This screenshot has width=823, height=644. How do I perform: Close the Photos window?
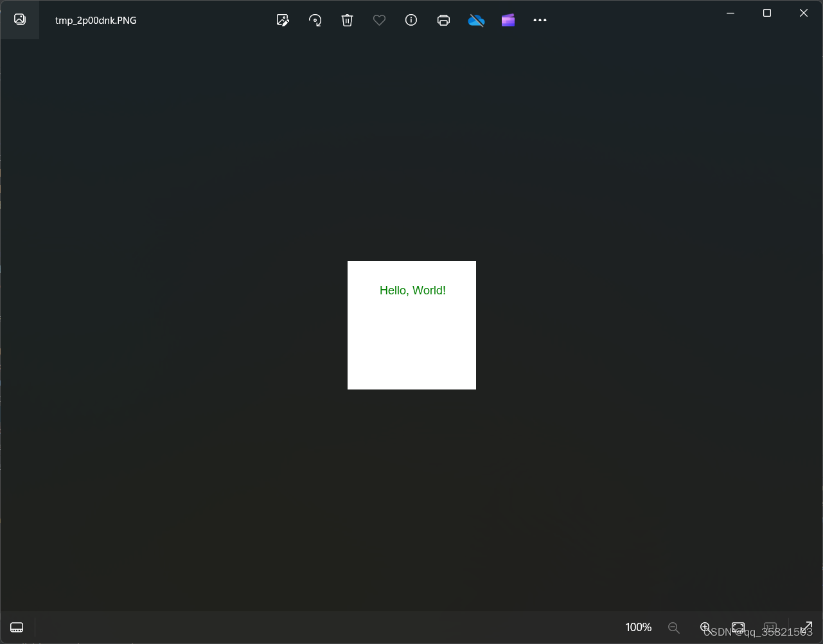[x=803, y=13]
